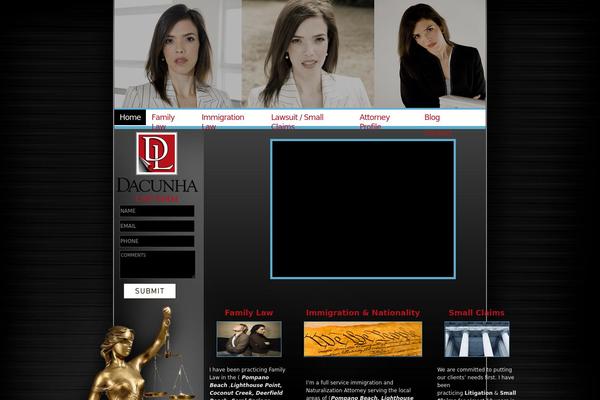
Task: Focus the Name input field
Action: coord(157,211)
